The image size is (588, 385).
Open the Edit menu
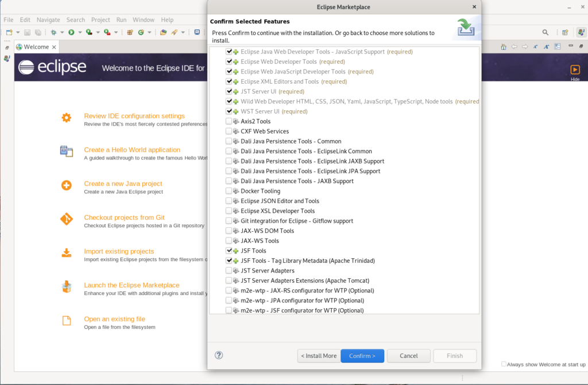(x=25, y=20)
